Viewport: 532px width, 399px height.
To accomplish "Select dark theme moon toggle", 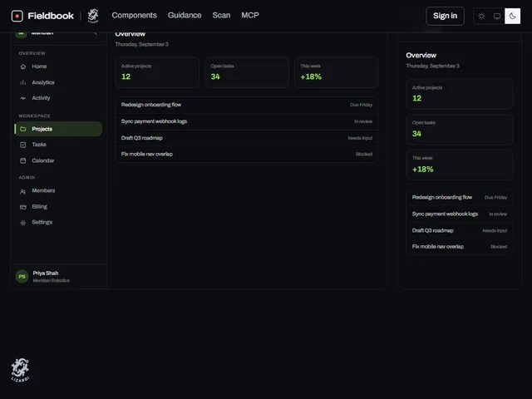I will 513,16.
